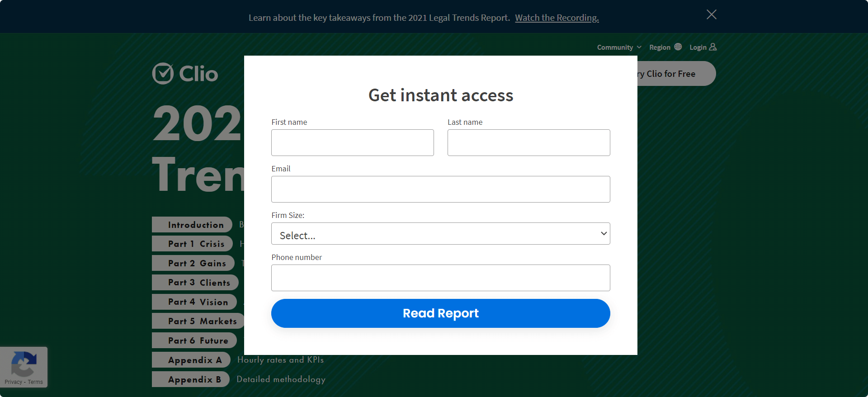Go to Part 1 Crisis
The height and width of the screenshot is (397, 868).
point(192,244)
